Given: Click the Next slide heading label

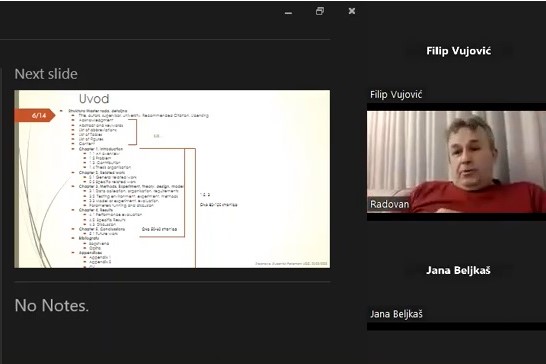Looking at the screenshot, I should coord(46,74).
